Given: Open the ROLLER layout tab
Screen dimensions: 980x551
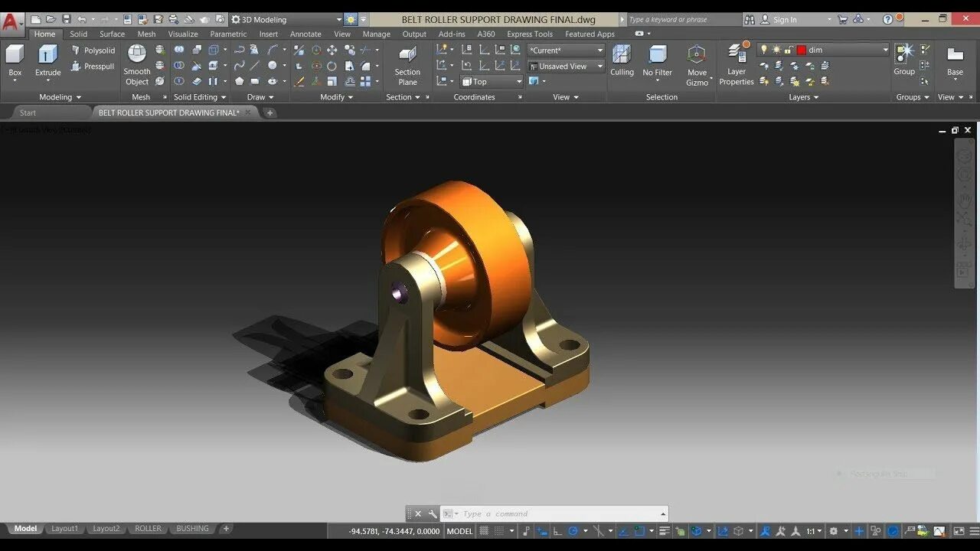Looking at the screenshot, I should point(148,529).
